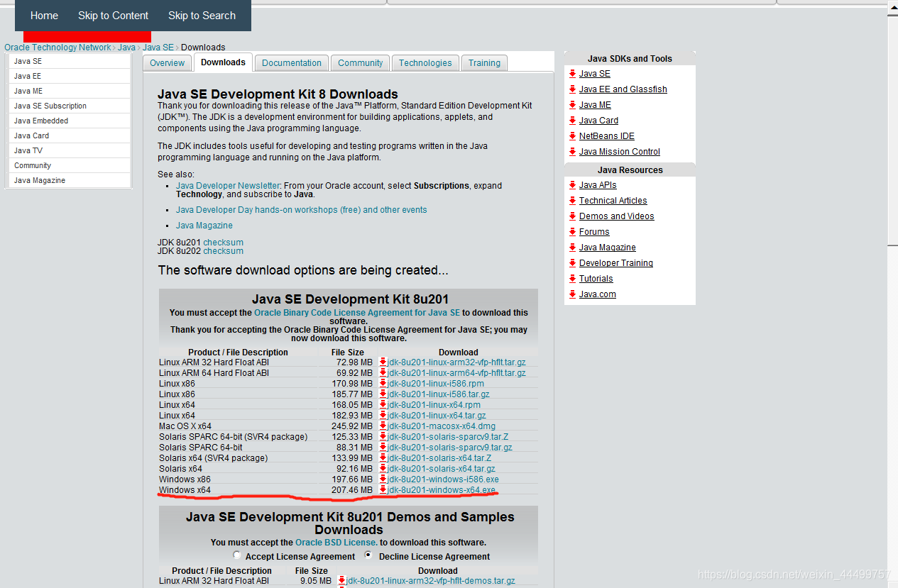Click download icon for solaris-sparcv9.tar.Z
Screen dimensions: 898x588
(383, 436)
